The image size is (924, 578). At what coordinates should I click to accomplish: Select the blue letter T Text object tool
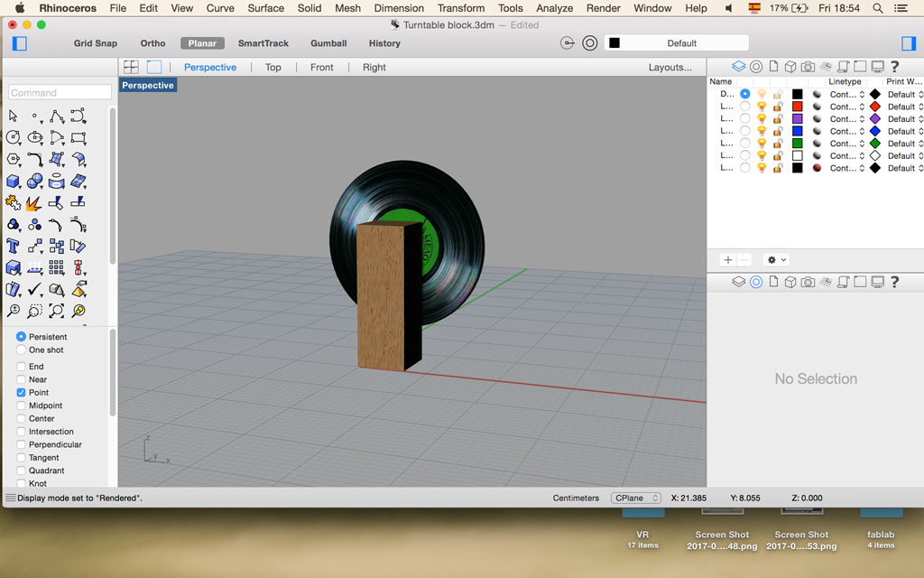coord(13,246)
